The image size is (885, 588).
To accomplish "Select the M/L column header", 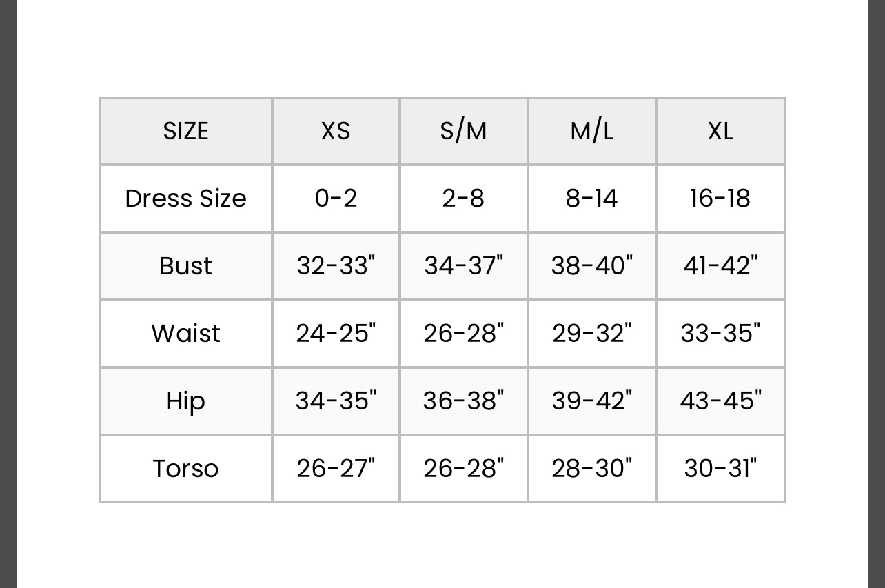I will (591, 131).
